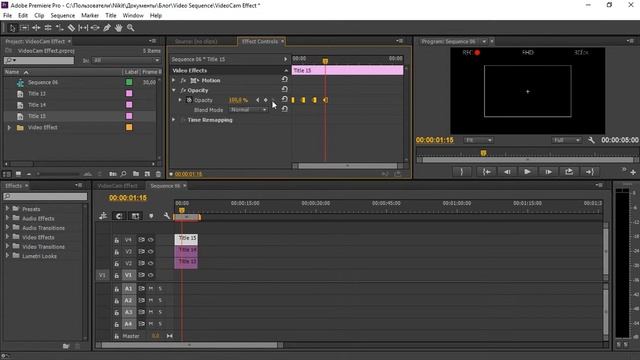Select the Pen tool
The width and height of the screenshot is (640, 360).
click(107, 28)
